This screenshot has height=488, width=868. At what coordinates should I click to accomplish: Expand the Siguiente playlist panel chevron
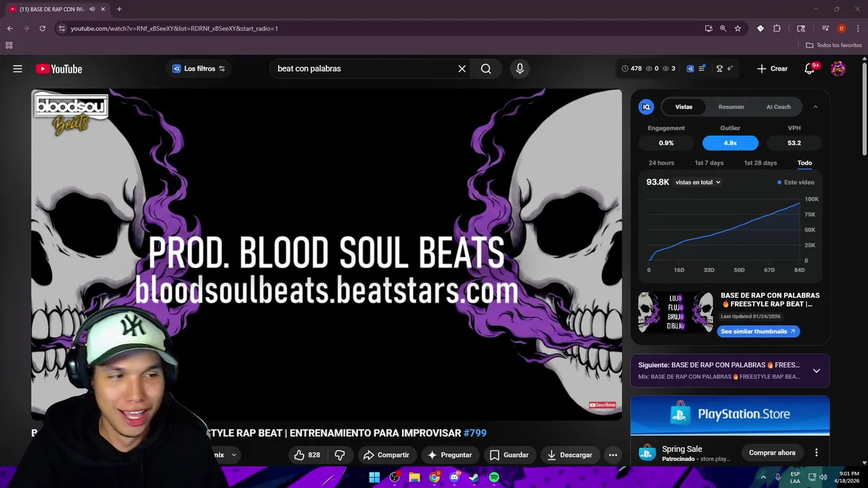816,371
